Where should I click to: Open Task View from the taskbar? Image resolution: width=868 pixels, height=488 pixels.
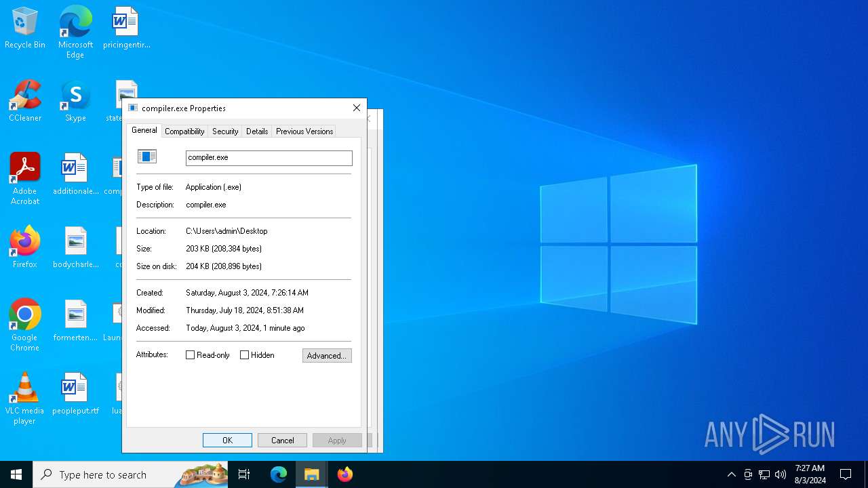pos(244,474)
